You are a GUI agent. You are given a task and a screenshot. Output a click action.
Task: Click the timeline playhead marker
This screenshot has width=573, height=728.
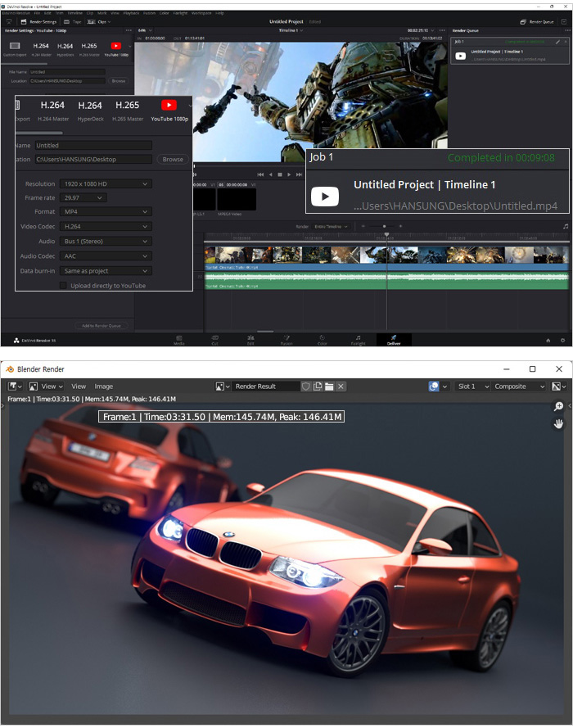[386, 235]
